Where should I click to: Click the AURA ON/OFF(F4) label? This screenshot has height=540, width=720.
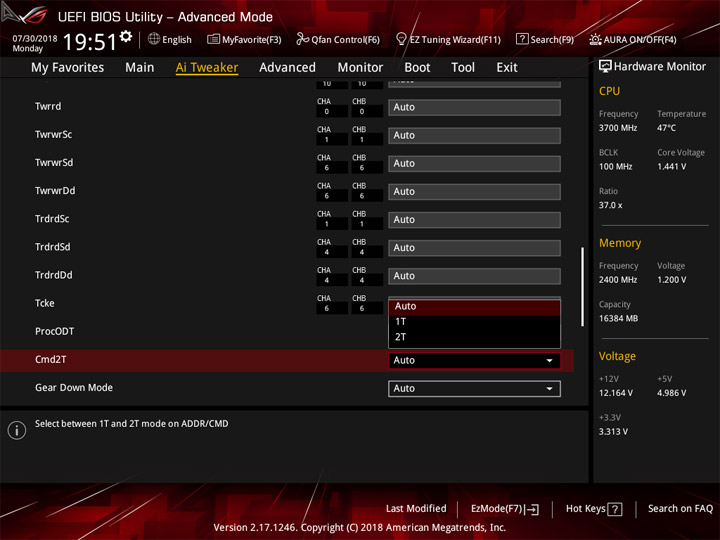tap(640, 40)
